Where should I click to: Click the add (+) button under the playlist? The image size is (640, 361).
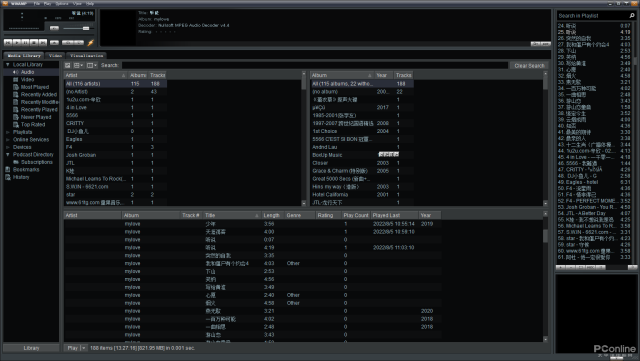560,267
